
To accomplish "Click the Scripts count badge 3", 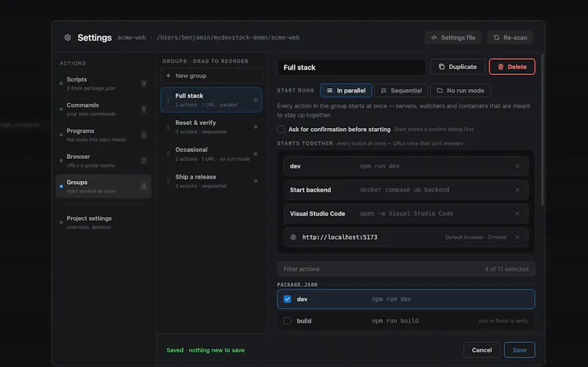I will (143, 83).
